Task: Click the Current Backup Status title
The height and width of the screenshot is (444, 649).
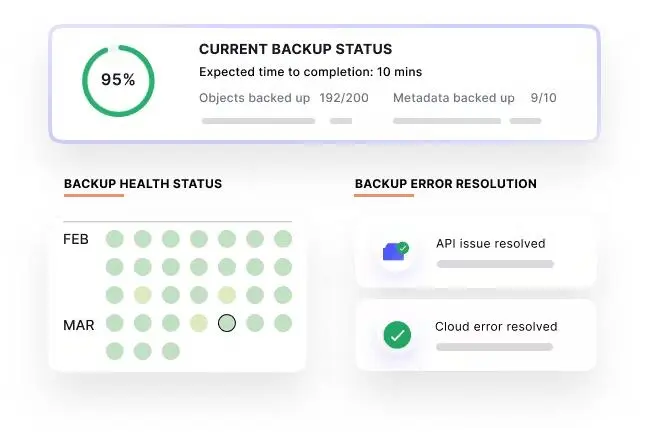Action: 296,49
